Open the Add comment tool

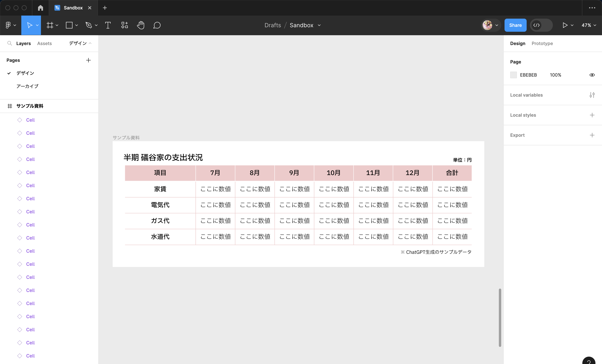click(157, 25)
